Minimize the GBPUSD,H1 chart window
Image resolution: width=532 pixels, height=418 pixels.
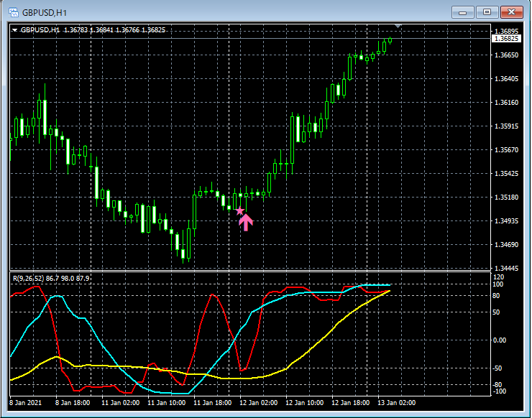(464, 11)
